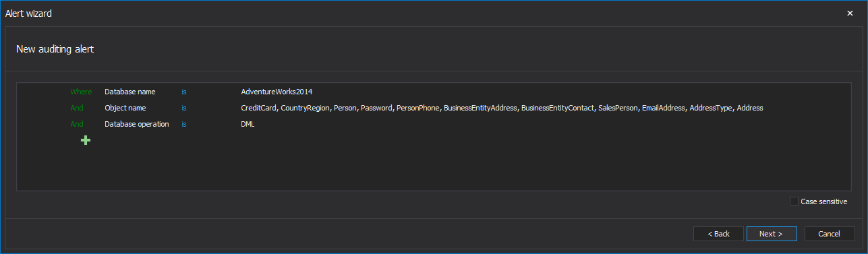Go to the Next wizard step
868x254 pixels.
pyautogui.click(x=772, y=234)
